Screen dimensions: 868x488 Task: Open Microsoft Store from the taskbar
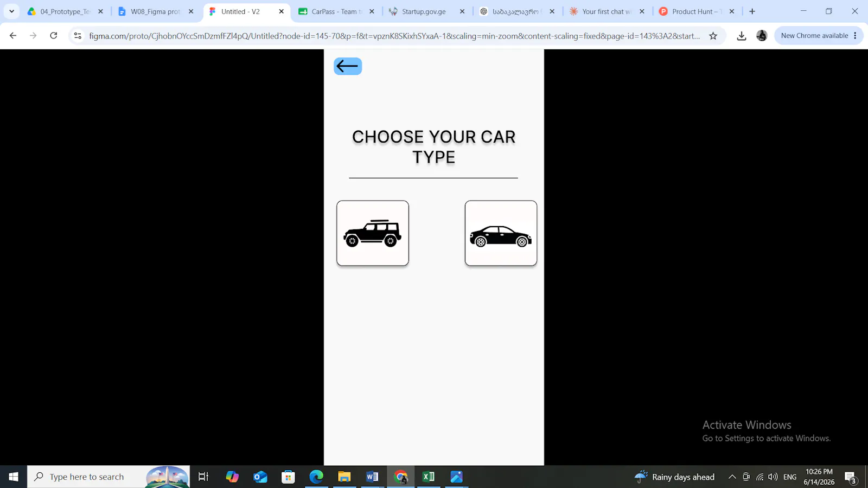pos(288,477)
